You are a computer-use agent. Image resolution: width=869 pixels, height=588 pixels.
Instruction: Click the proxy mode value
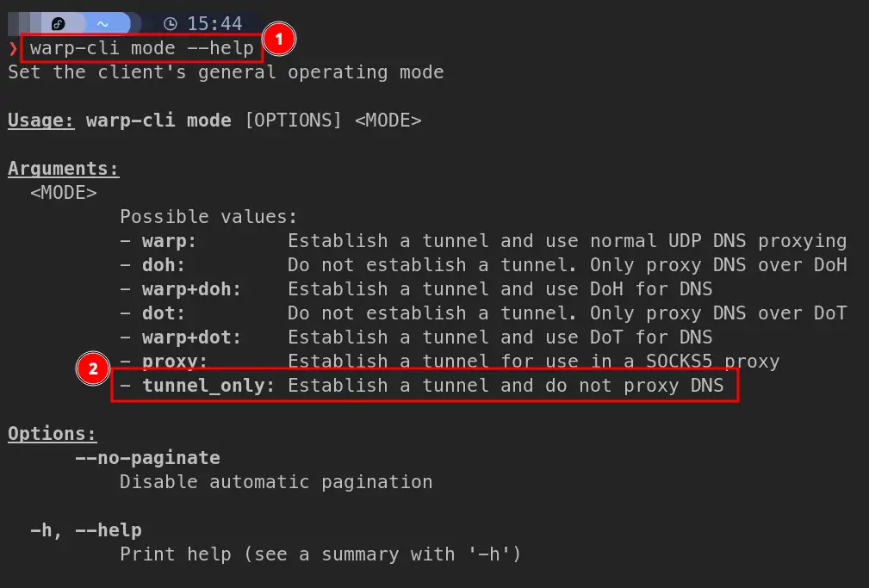point(175,362)
